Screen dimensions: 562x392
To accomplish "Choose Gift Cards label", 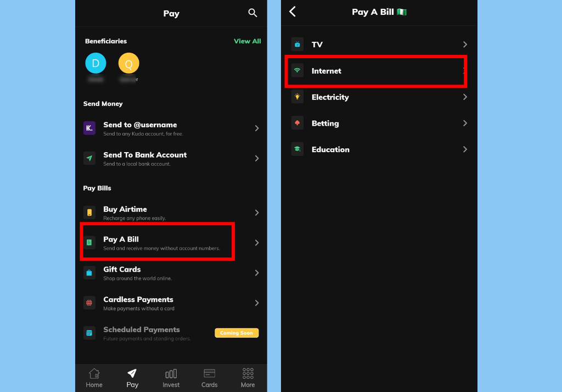I will click(122, 270).
